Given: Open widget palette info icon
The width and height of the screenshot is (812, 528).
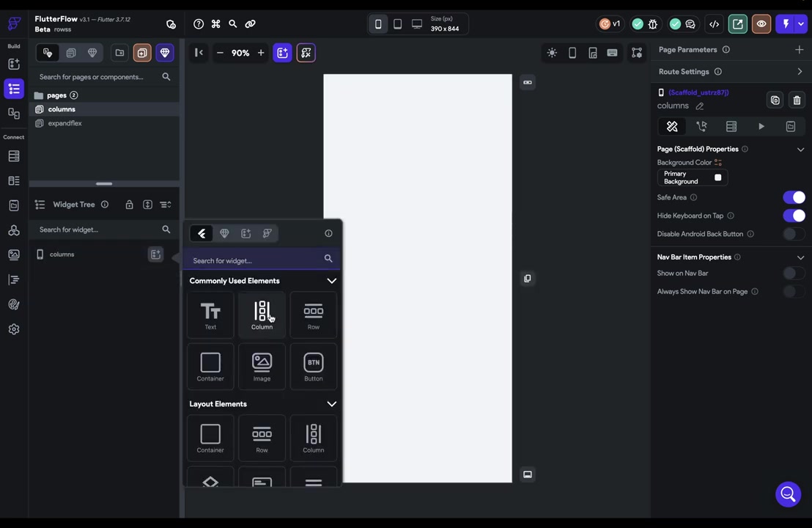Looking at the screenshot, I should (x=328, y=234).
